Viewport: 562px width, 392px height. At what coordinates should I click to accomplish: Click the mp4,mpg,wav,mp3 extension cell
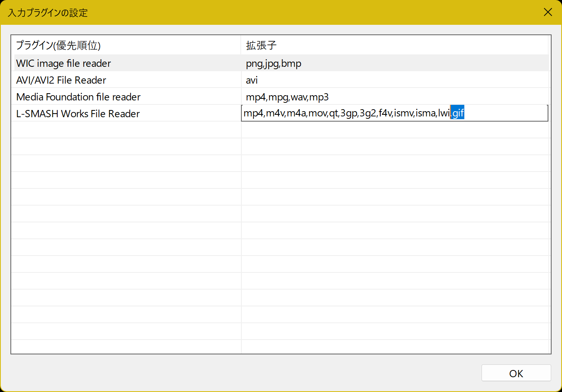click(287, 97)
